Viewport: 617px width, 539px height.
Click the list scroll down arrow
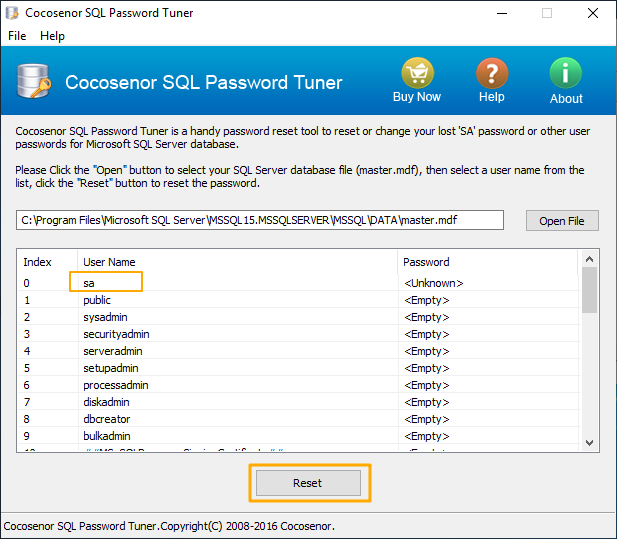click(589, 443)
